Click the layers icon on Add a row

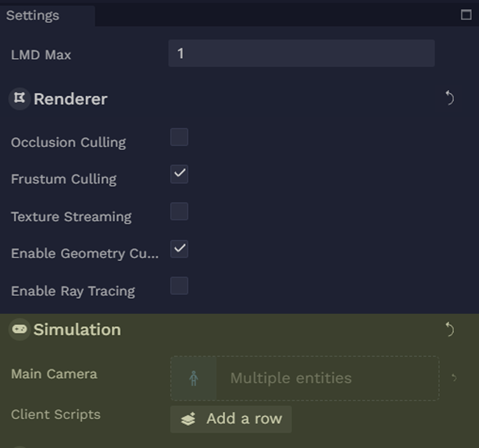188,419
